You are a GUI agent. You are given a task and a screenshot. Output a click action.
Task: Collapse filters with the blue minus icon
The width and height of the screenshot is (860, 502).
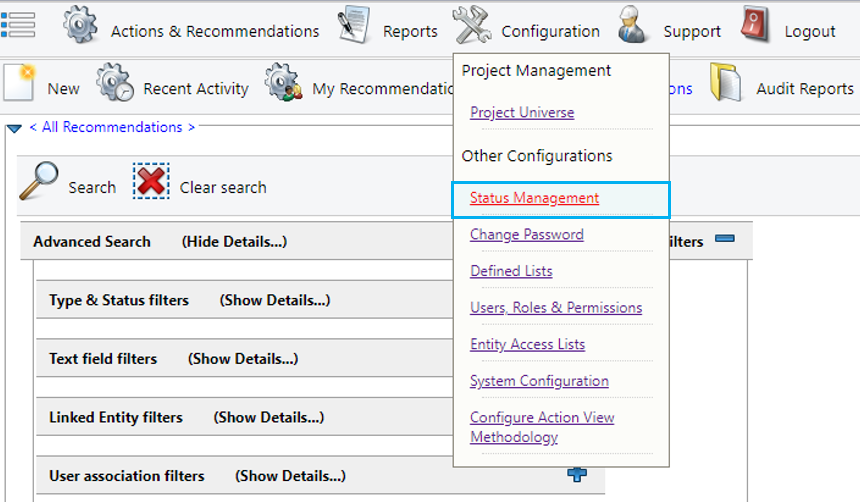[725, 238]
